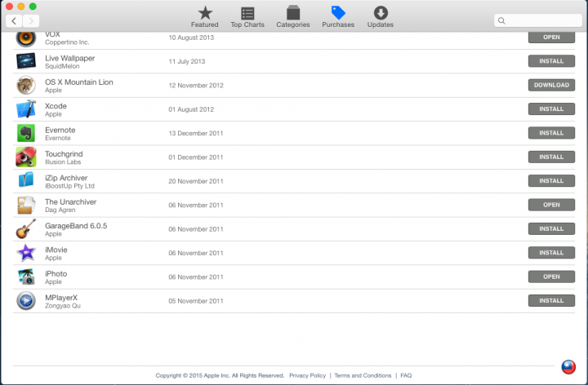The height and width of the screenshot is (385, 588).
Task: Click the Zongyao Qu developer name
Action: click(63, 306)
